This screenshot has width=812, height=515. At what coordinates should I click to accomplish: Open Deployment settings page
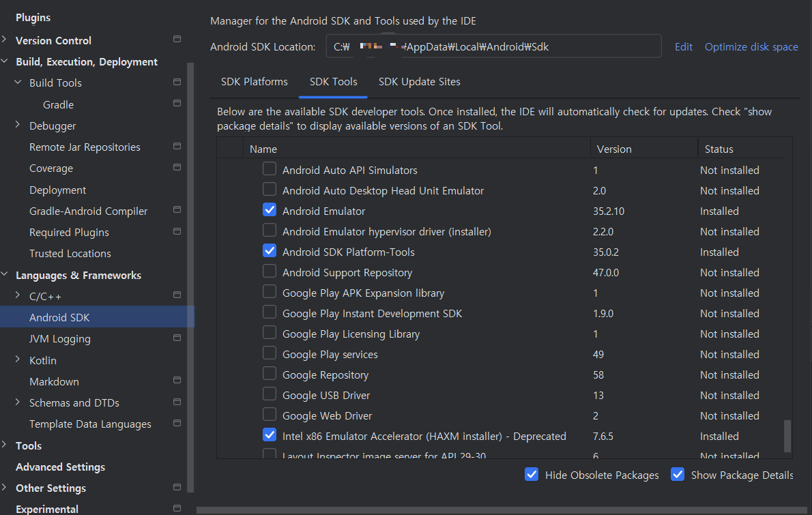pyautogui.click(x=57, y=190)
